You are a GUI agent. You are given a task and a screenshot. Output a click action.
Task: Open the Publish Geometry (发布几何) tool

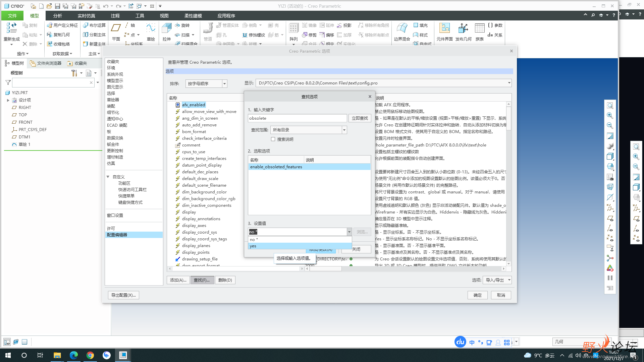point(463,32)
